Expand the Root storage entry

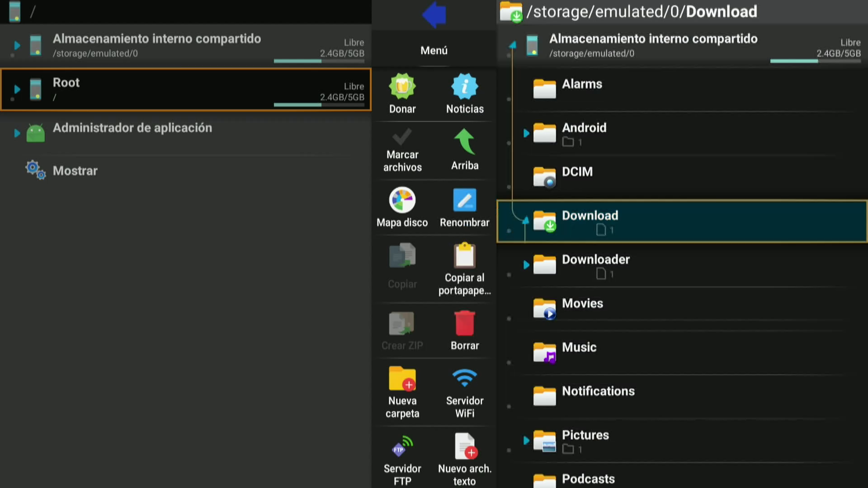[17, 89]
